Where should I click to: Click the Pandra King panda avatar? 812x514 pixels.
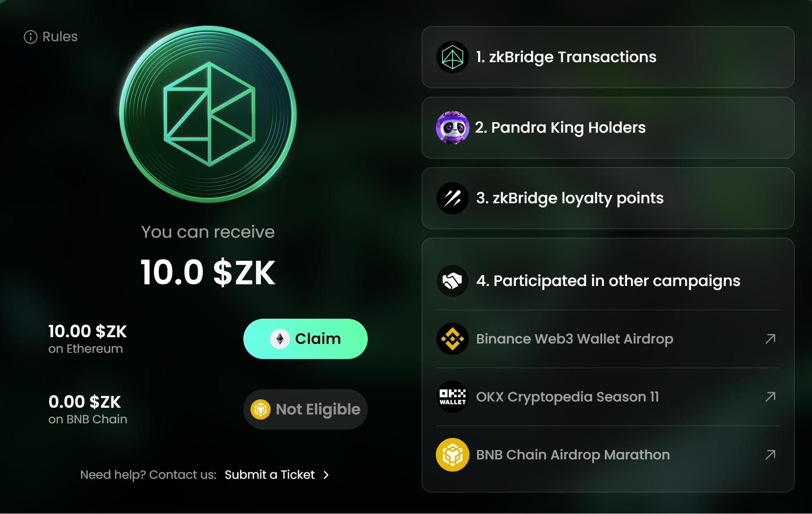(x=453, y=128)
